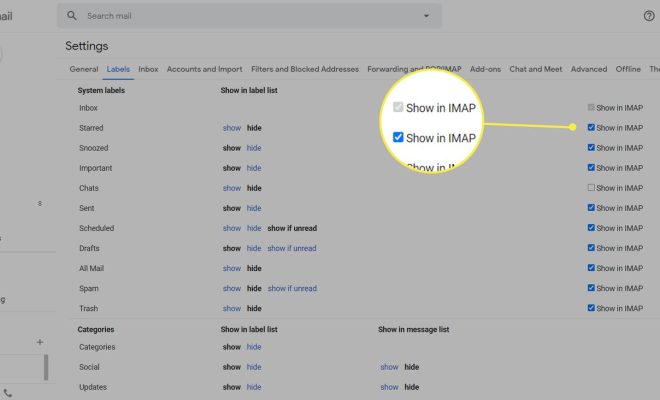Viewport: 660px width, 400px height.
Task: Click hide link for Sent label
Action: pos(254,208)
